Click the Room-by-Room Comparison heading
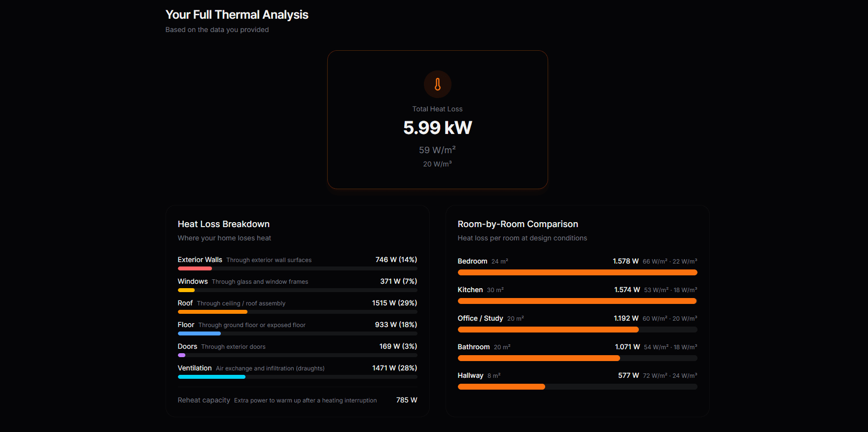This screenshot has height=432, width=868. point(518,224)
